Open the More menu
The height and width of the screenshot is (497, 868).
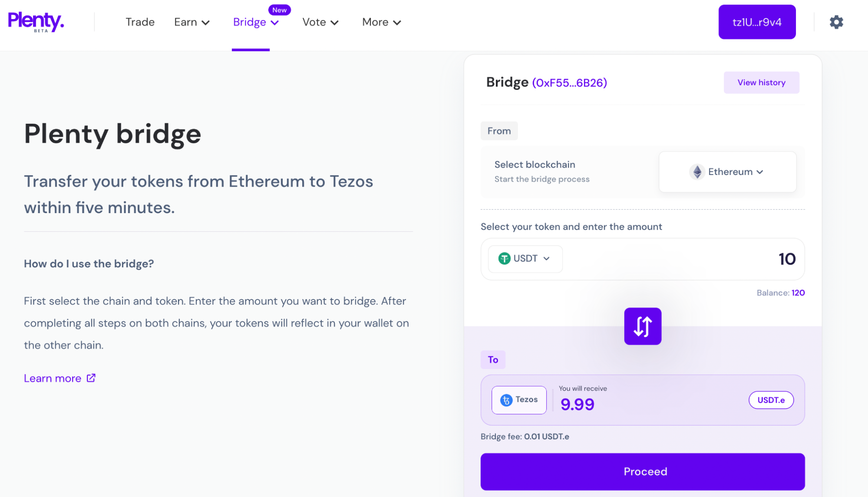click(381, 22)
